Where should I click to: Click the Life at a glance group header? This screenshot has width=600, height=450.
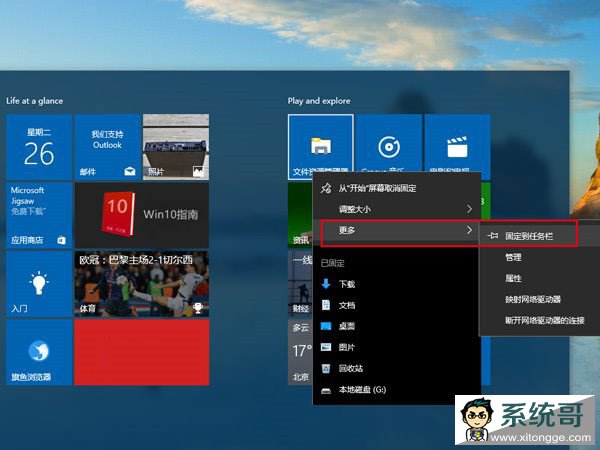point(34,101)
